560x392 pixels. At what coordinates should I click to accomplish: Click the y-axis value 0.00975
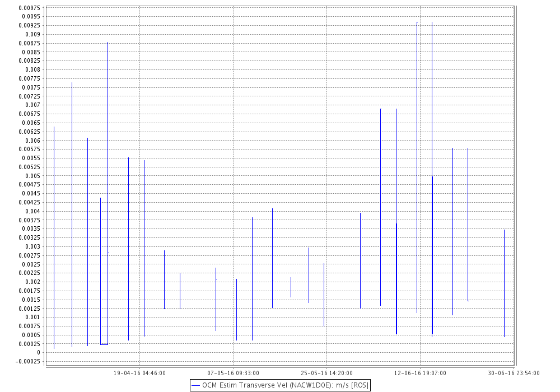point(30,8)
